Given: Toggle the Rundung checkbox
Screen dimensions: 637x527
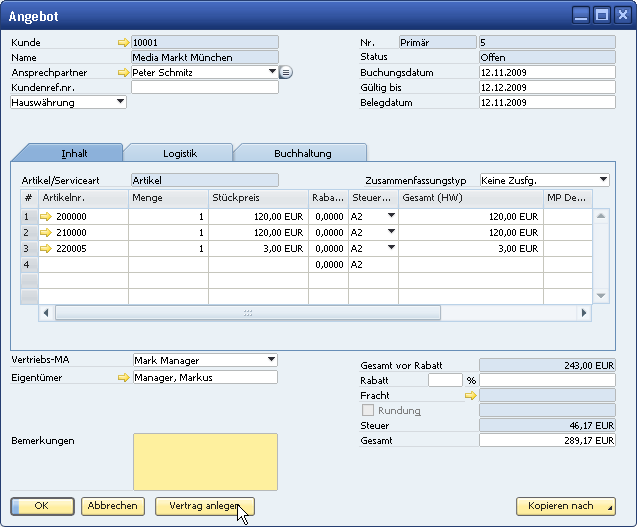Looking at the screenshot, I should [x=368, y=411].
